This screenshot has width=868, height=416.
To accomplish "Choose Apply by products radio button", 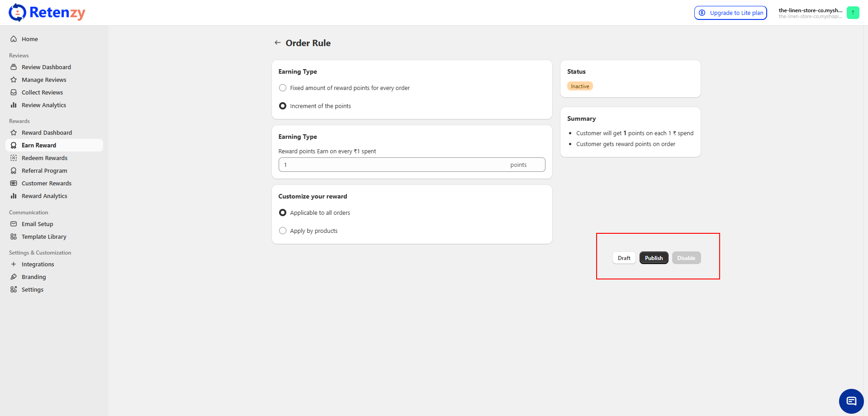I will click(x=283, y=231).
